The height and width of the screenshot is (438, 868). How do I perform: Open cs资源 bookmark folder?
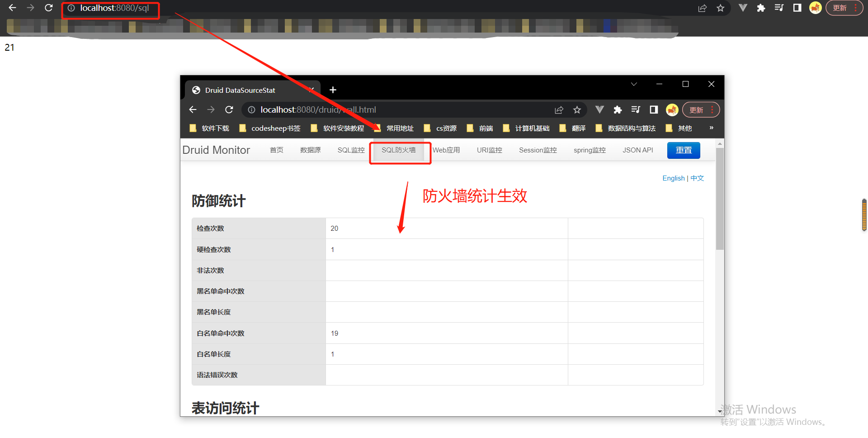[x=440, y=129]
